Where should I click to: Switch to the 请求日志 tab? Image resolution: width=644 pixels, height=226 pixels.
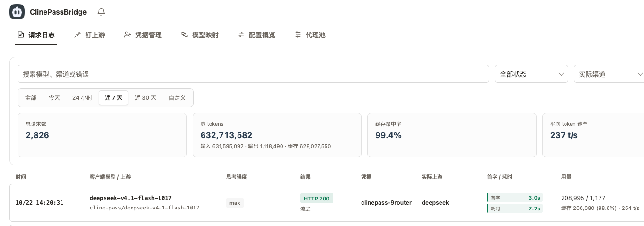coord(36,35)
